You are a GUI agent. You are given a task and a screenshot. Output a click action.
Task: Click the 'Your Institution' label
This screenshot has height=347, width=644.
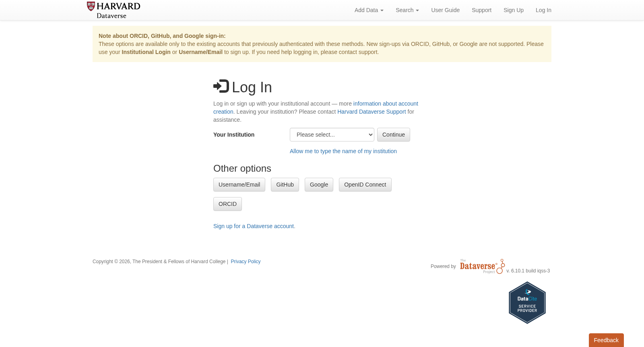click(x=234, y=135)
